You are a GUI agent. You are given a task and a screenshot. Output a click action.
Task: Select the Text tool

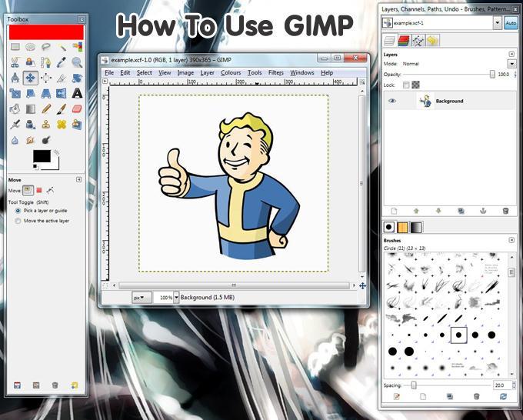coord(77,93)
